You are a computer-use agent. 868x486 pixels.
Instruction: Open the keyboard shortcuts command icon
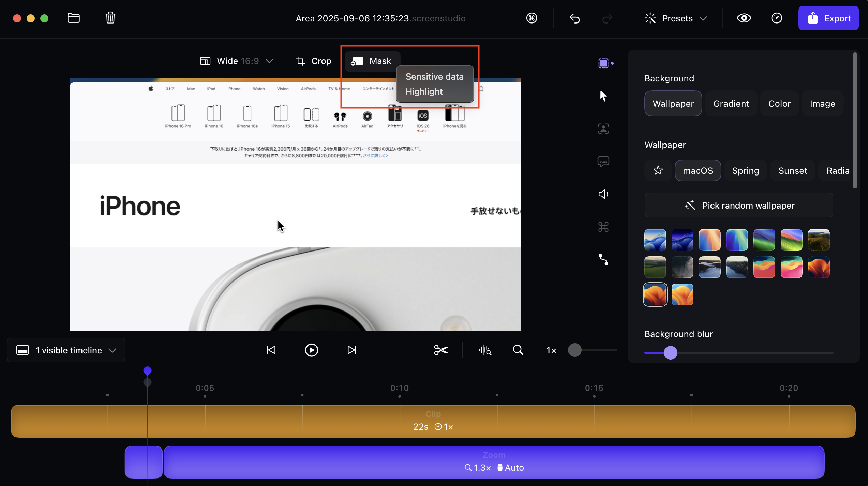coord(532,18)
